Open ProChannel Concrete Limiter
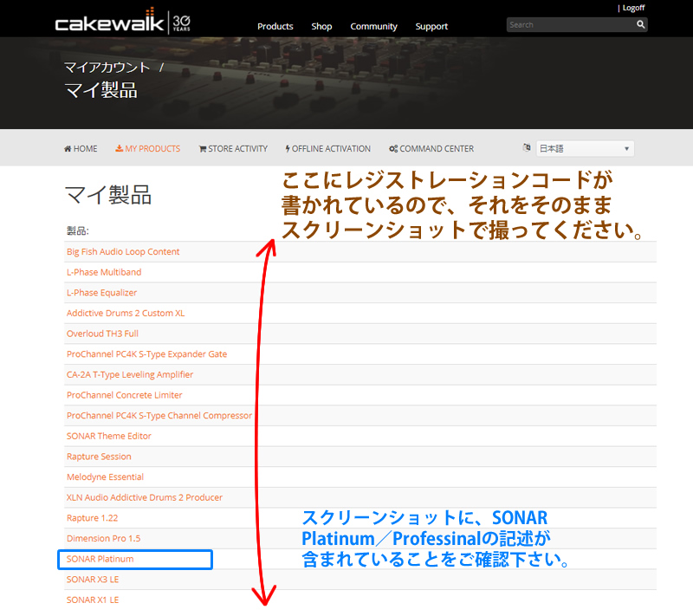Image resolution: width=693 pixels, height=616 pixels. click(125, 395)
